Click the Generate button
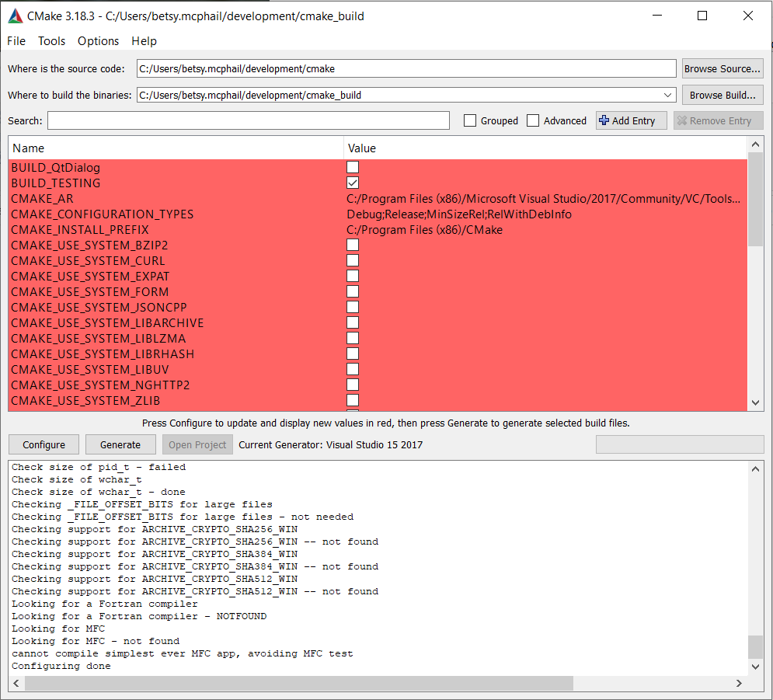Image resolution: width=773 pixels, height=700 pixels. pos(120,444)
